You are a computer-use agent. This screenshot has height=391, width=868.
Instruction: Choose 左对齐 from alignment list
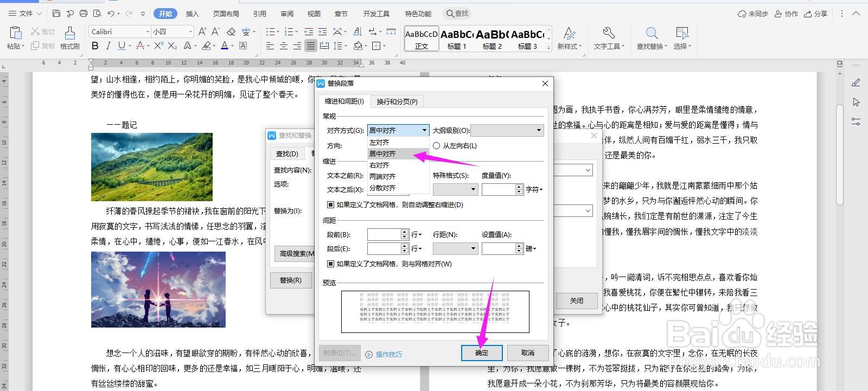coord(398,142)
